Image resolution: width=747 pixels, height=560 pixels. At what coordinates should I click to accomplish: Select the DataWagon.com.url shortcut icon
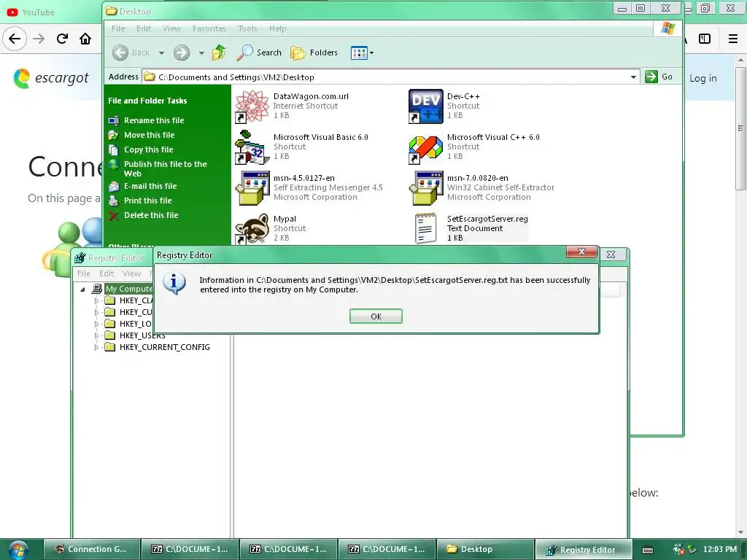[x=252, y=106]
